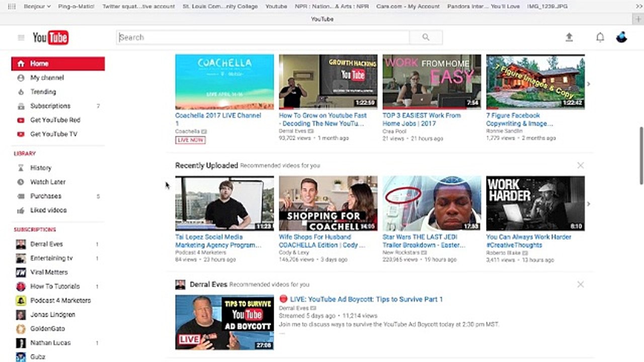The width and height of the screenshot is (644, 362).
Task: Click the Viral Matters channel avatar
Action: [21, 273]
